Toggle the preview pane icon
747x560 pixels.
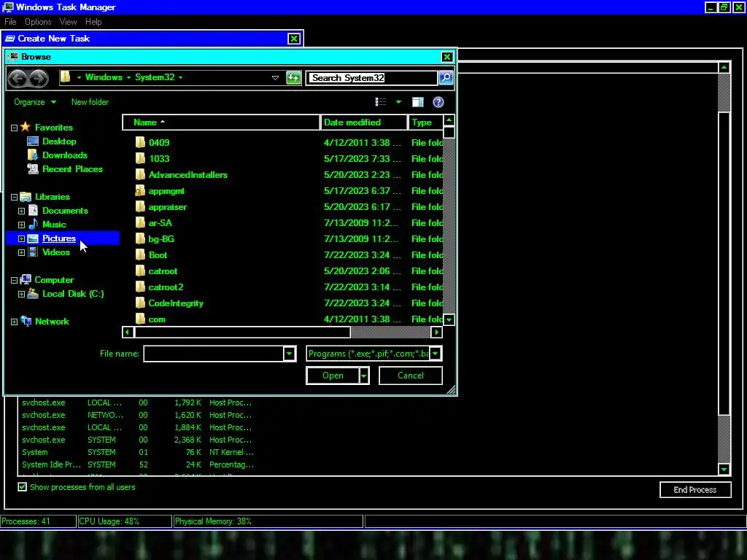click(418, 102)
